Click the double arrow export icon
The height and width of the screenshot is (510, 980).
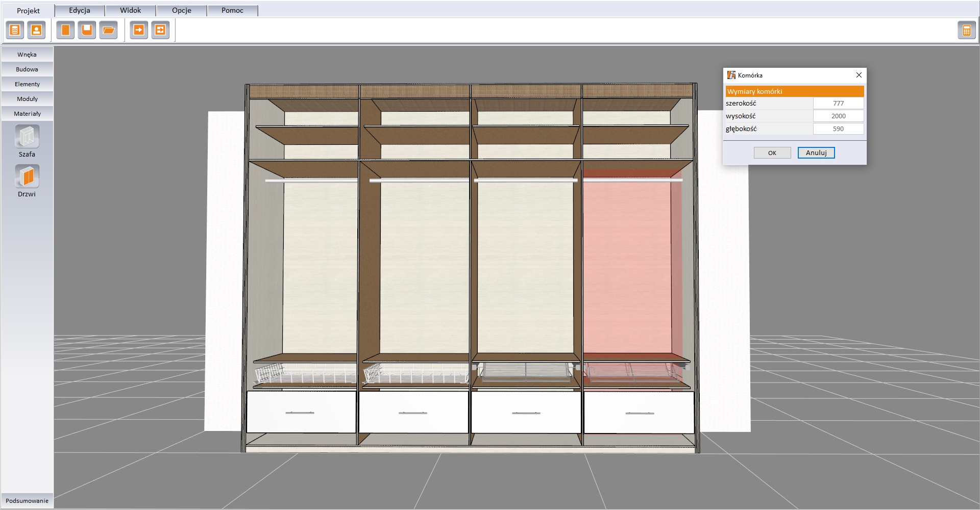[x=160, y=31]
